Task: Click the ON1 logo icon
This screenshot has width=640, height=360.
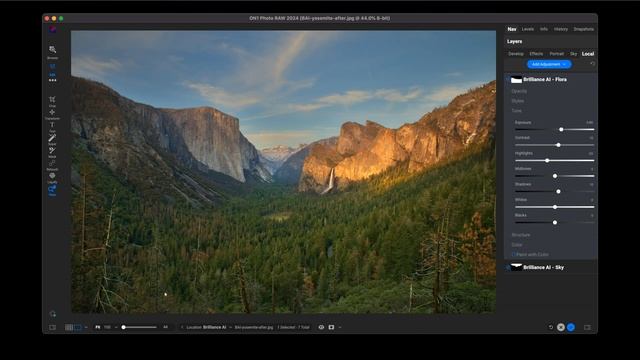Action: [52, 29]
